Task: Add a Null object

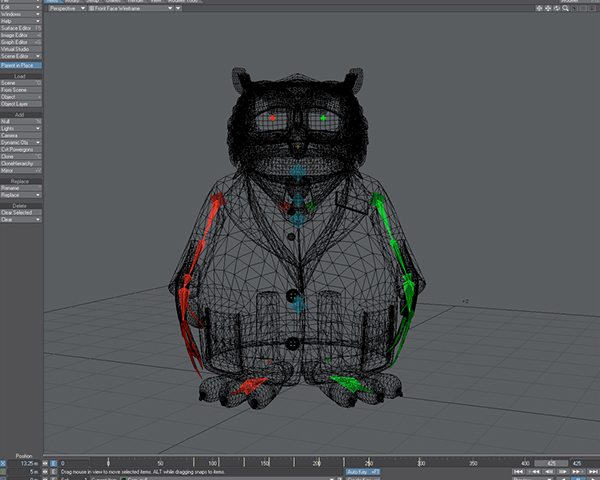Action: pyautogui.click(x=21, y=121)
